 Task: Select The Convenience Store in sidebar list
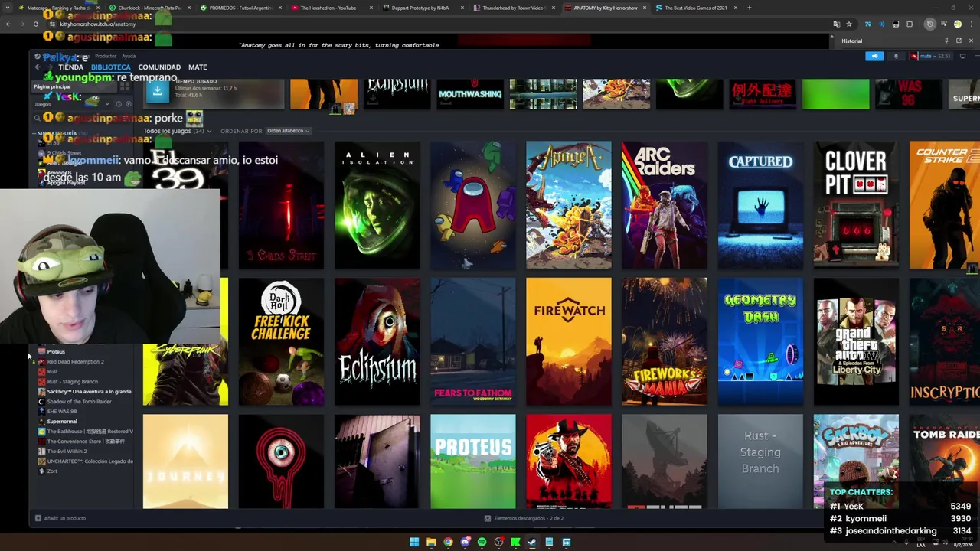click(x=84, y=441)
